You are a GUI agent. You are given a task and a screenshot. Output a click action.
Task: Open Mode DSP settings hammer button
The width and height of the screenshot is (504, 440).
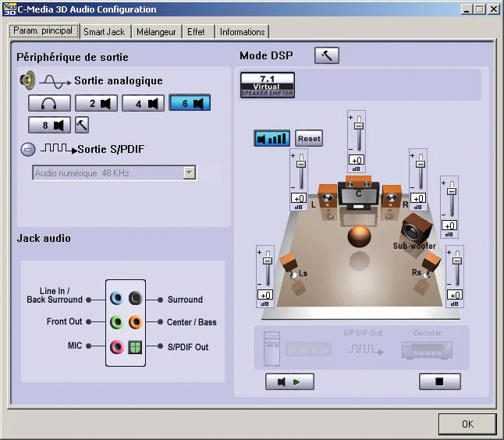[327, 55]
